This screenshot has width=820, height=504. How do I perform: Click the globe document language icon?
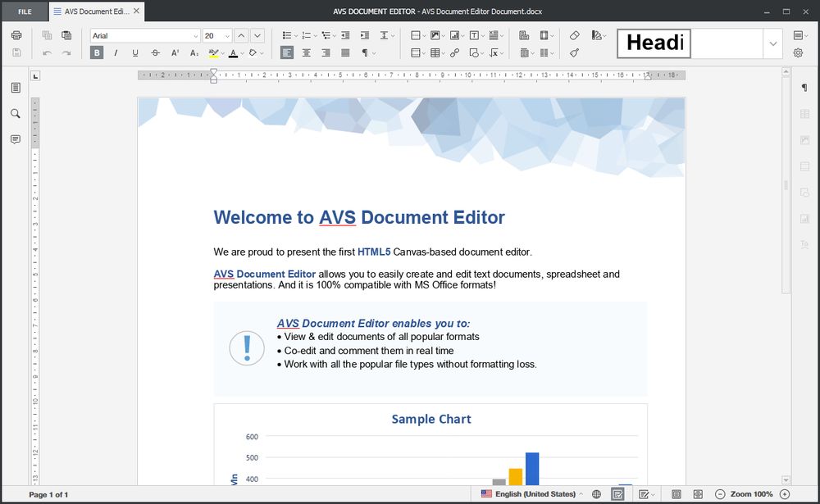pyautogui.click(x=596, y=494)
